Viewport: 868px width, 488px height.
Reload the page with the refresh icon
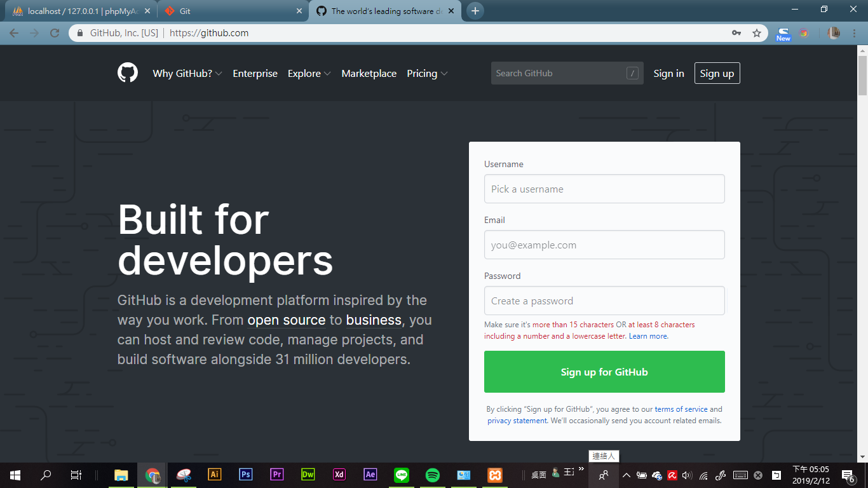55,33
